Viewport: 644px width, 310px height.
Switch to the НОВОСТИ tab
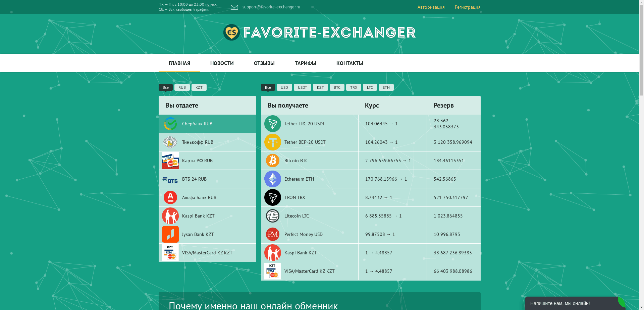[x=222, y=63]
